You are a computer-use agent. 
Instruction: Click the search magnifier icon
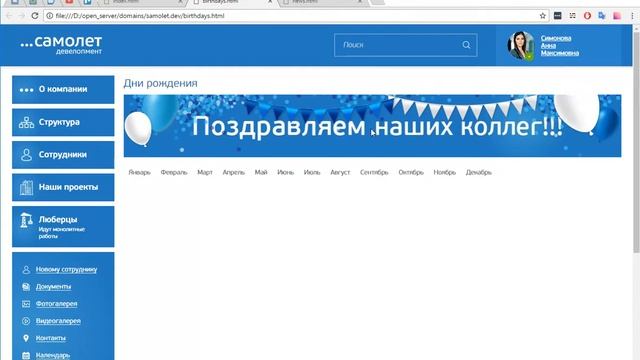pyautogui.click(x=466, y=45)
